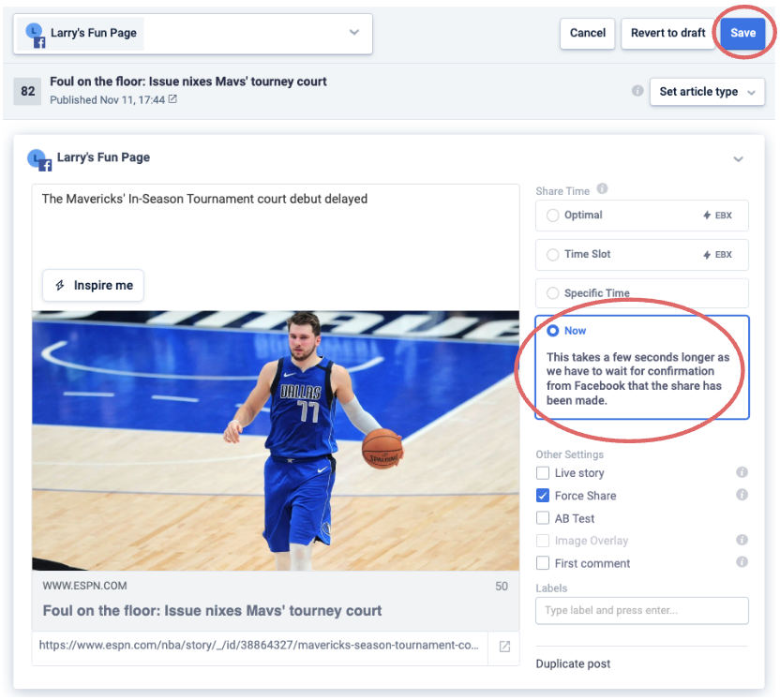This screenshot has width=780, height=700.
Task: Click the Revert to draft button
Action: 667,33
